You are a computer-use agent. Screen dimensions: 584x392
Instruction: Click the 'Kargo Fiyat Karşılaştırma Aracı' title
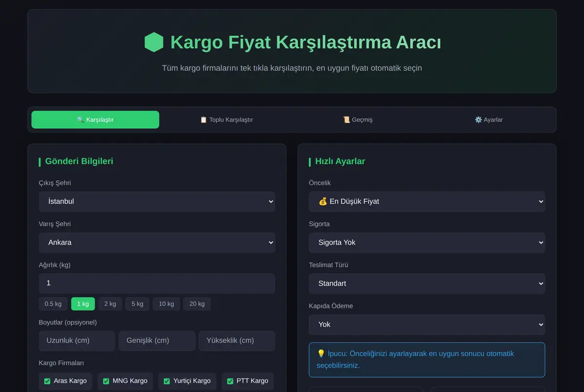(x=306, y=42)
